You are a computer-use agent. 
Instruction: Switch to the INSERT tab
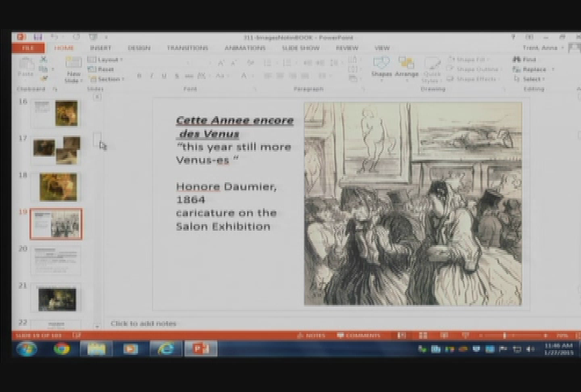click(x=100, y=48)
